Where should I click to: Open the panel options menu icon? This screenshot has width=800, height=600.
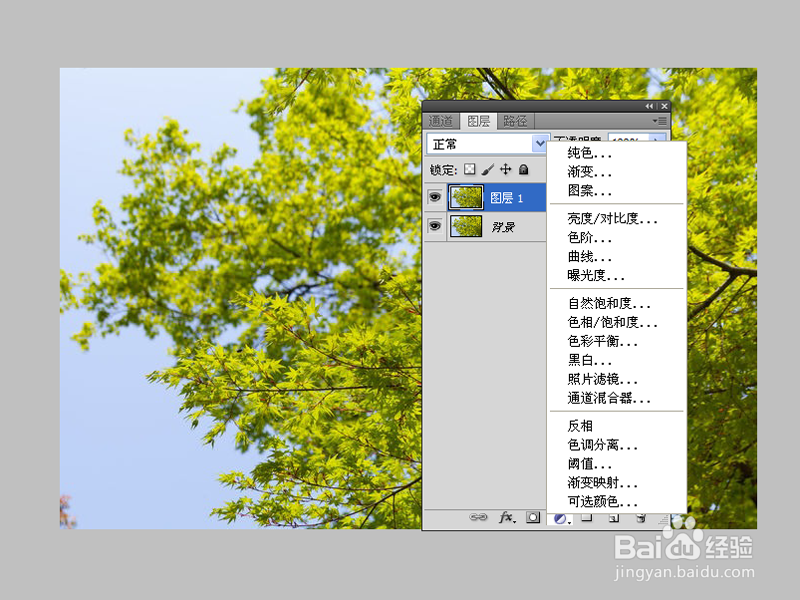[659, 121]
